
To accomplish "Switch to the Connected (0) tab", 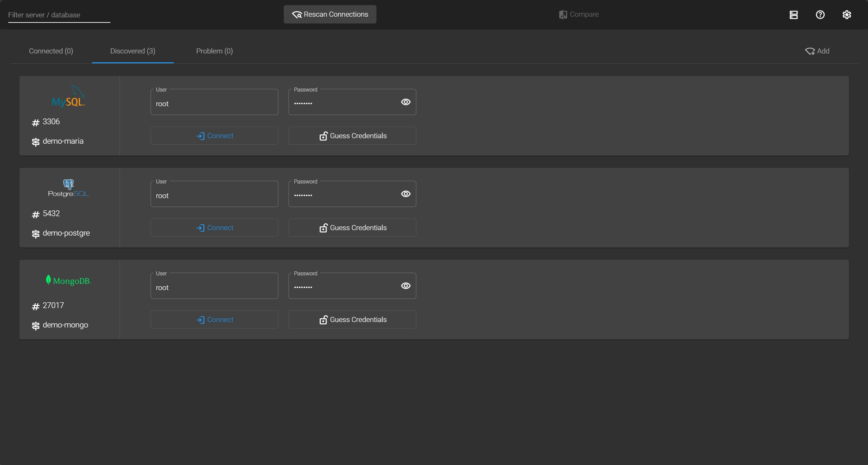I will pos(51,51).
